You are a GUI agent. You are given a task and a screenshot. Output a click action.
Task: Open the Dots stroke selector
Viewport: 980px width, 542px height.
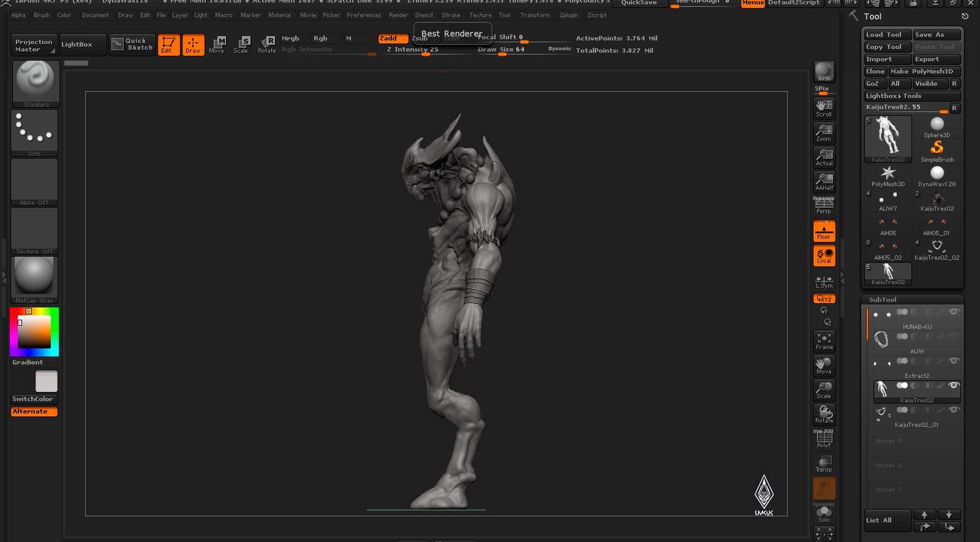click(x=34, y=133)
